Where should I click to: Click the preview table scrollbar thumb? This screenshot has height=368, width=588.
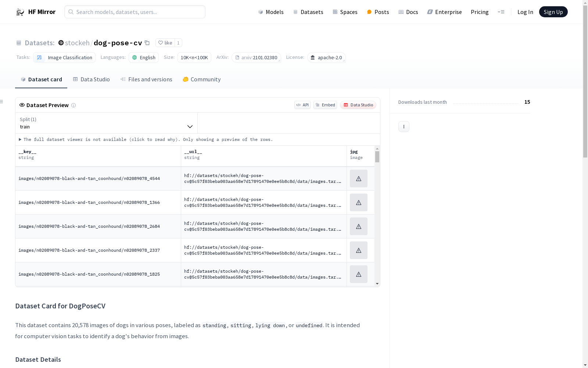click(377, 157)
